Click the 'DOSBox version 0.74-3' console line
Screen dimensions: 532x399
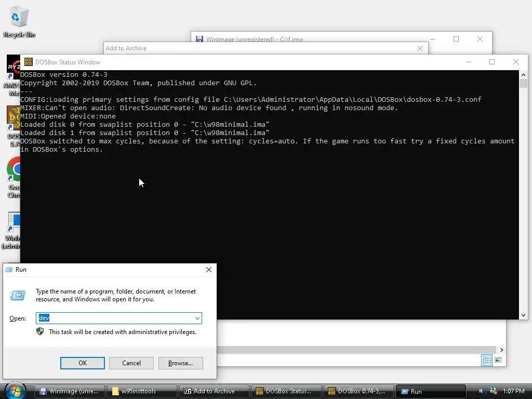click(x=64, y=74)
